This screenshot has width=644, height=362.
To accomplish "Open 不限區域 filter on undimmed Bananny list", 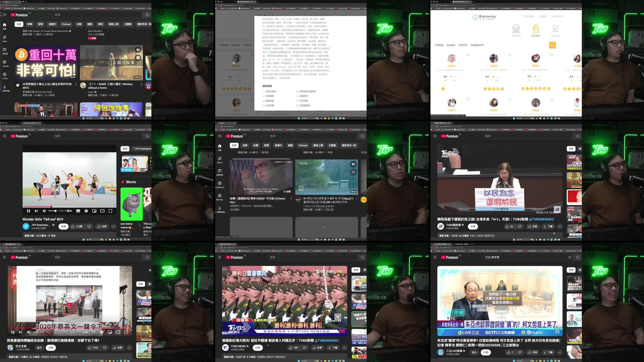I will 439,45.
